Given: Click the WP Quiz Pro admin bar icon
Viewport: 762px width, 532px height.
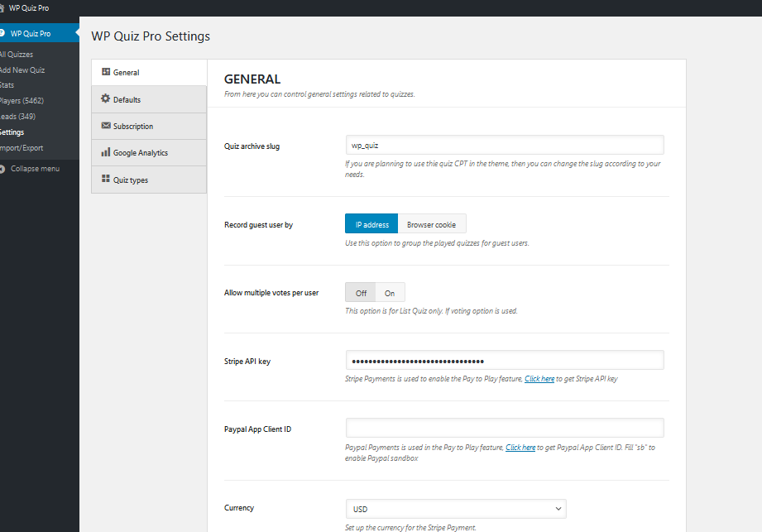Looking at the screenshot, I should pos(2,7).
